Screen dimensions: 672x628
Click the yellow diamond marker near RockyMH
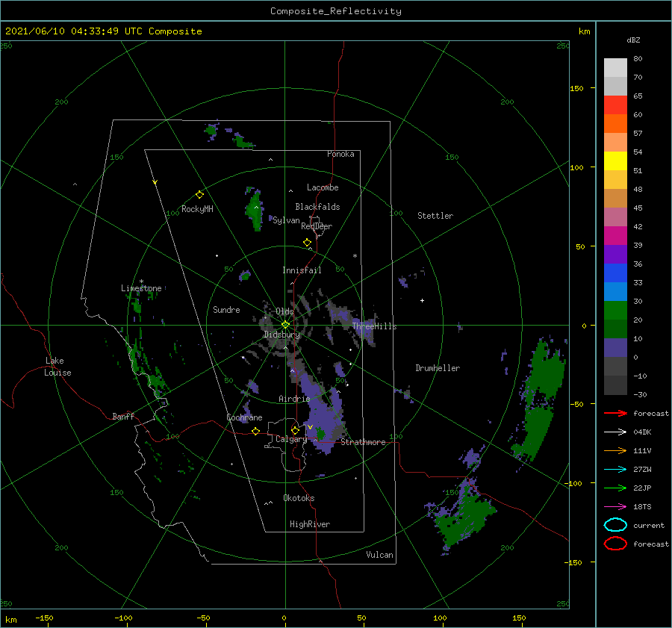(199, 195)
